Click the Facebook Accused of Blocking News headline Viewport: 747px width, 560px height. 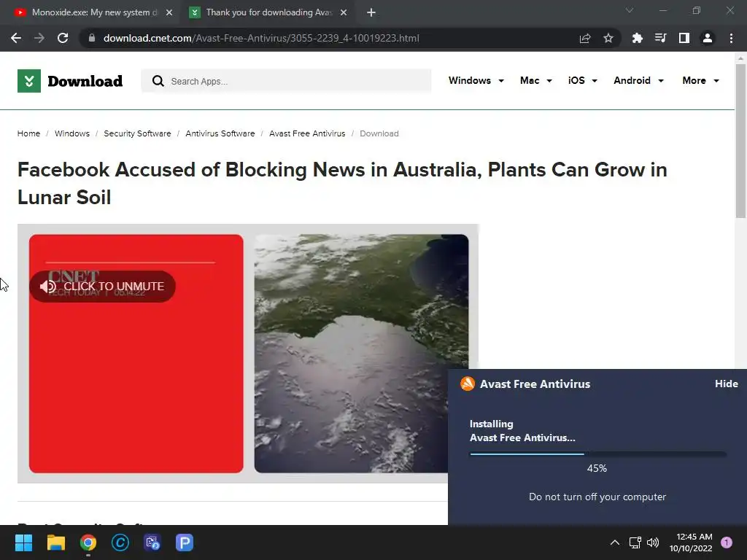pyautogui.click(x=342, y=183)
